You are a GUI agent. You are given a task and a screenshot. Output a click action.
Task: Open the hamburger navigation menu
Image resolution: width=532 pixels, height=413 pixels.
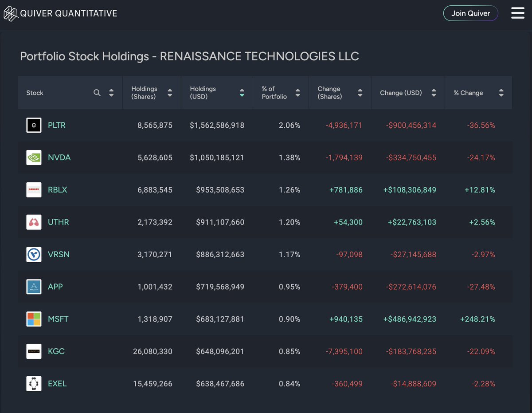517,13
